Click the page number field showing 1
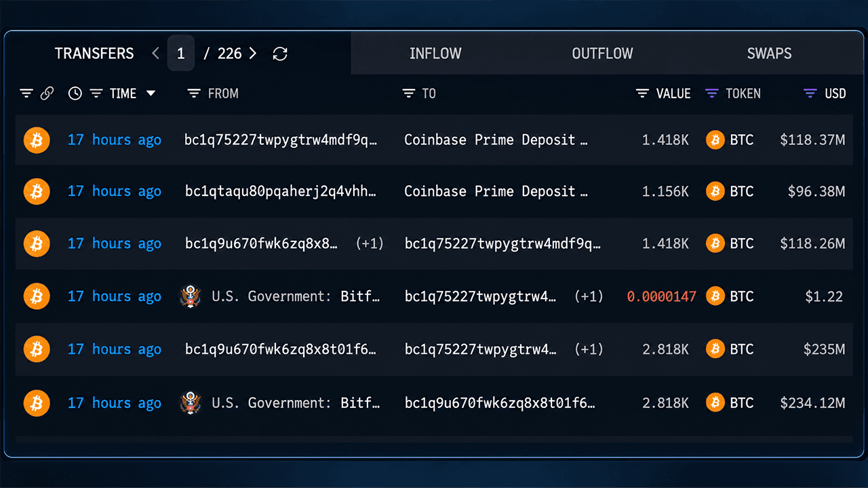This screenshot has height=488, width=868. (180, 54)
